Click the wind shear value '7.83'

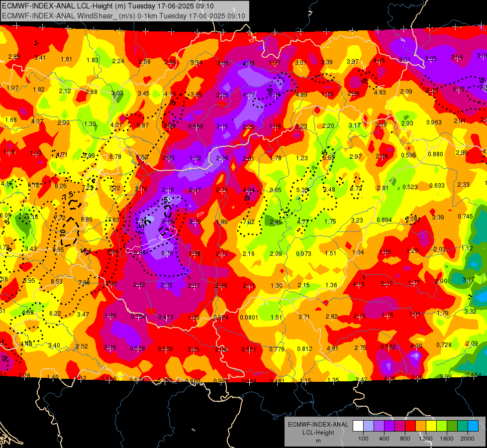pos(113,220)
